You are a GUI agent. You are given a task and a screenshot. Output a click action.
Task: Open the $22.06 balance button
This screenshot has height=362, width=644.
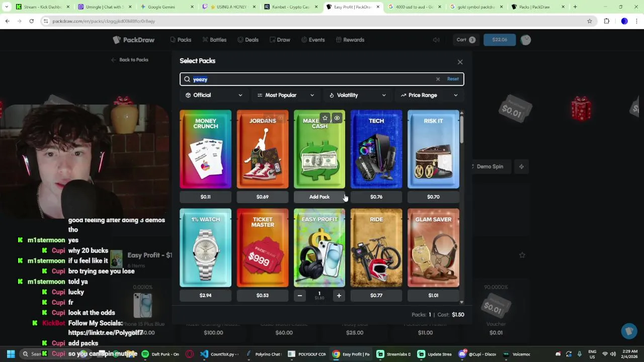[500, 40]
